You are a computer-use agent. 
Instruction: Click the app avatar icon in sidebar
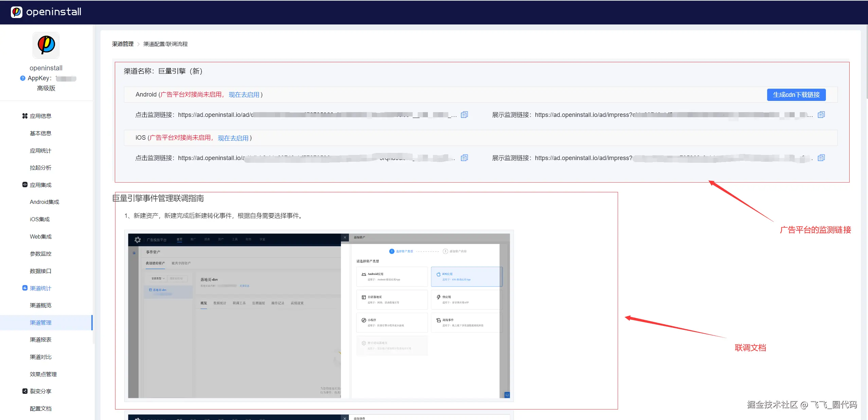[x=46, y=46]
